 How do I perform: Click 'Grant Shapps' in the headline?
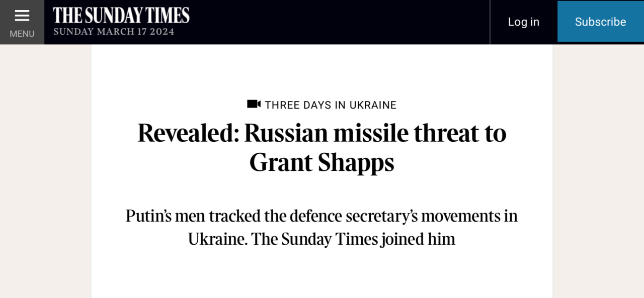point(322,163)
